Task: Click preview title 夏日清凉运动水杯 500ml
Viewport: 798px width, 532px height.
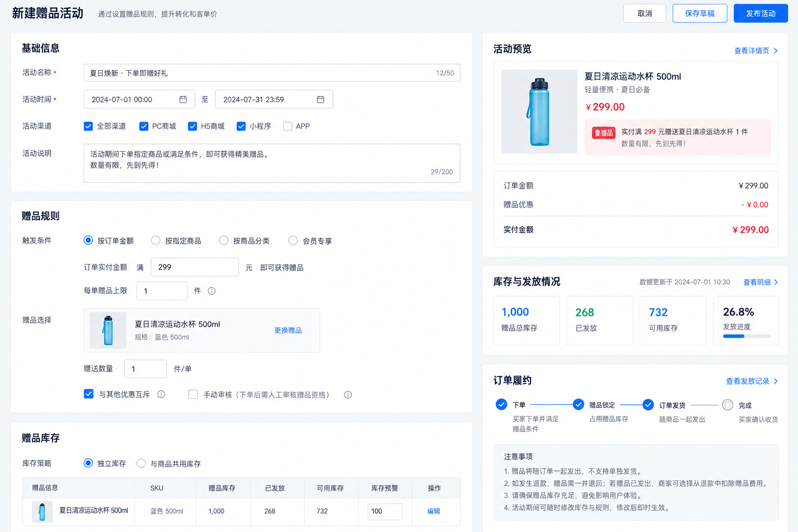Action: [x=633, y=76]
